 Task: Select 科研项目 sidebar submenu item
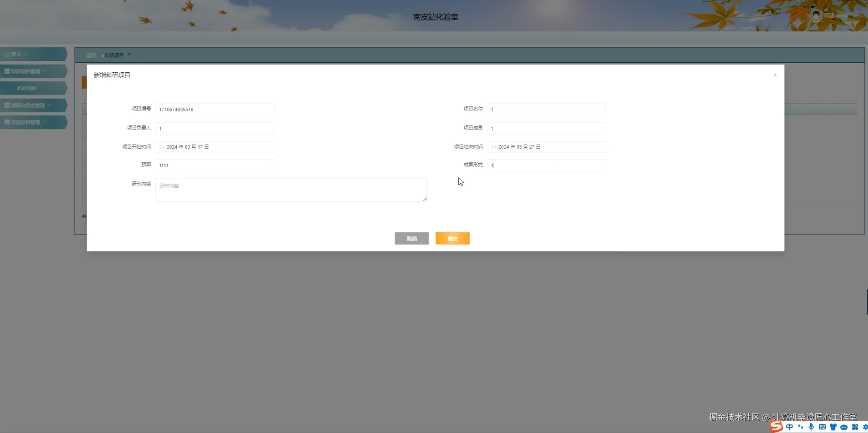click(33, 88)
